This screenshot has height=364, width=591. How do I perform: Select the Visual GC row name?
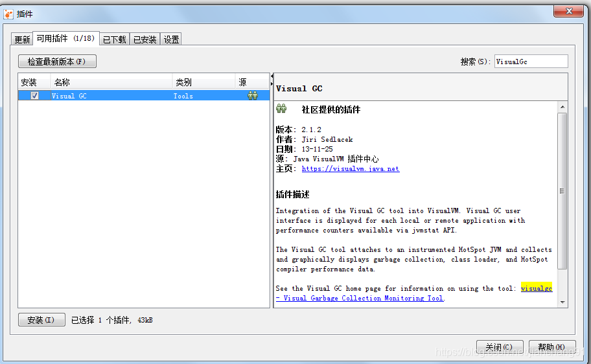[69, 96]
